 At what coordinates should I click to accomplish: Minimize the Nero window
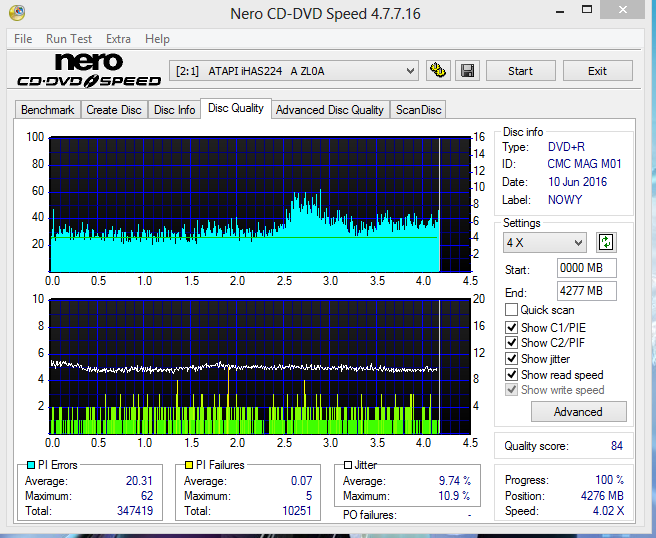click(x=560, y=10)
